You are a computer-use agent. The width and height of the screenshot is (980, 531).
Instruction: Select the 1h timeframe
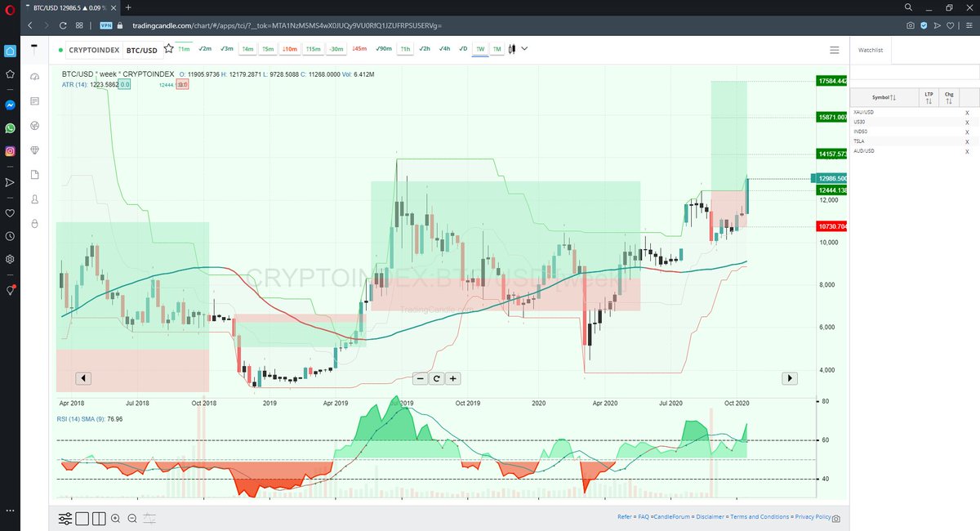[x=405, y=49]
